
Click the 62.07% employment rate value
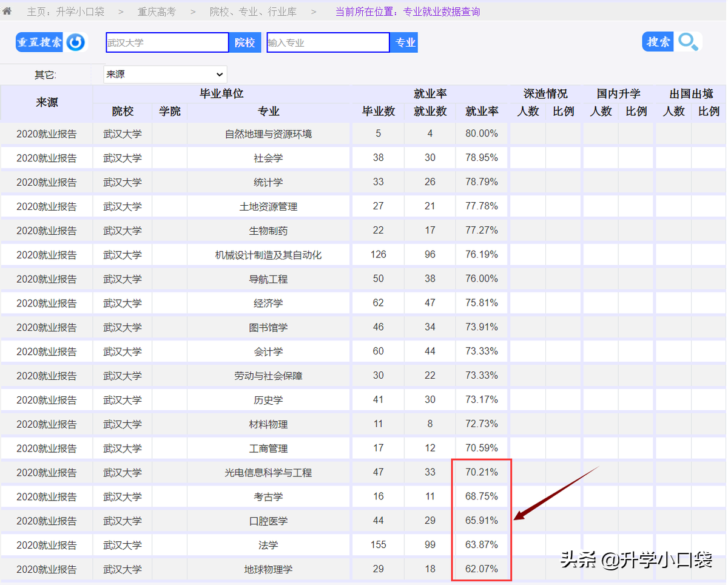pos(482,569)
